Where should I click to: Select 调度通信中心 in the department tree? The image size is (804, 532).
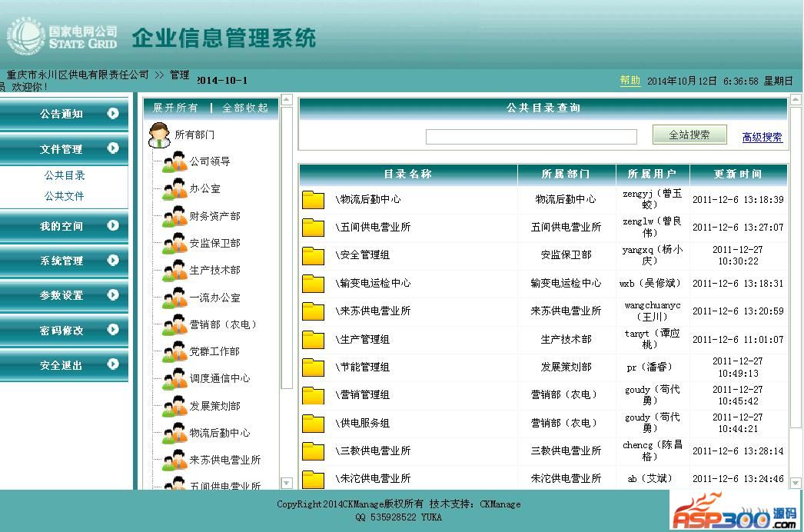click(220, 378)
